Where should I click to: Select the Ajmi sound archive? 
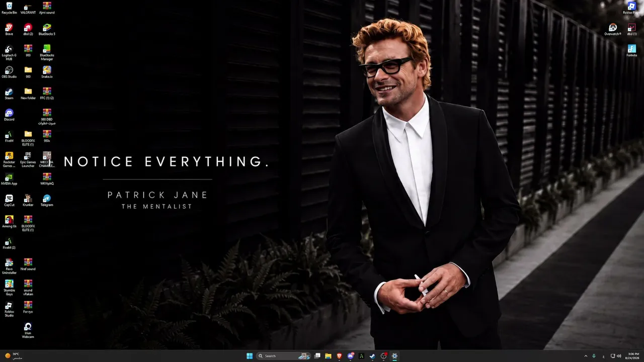[47, 8]
